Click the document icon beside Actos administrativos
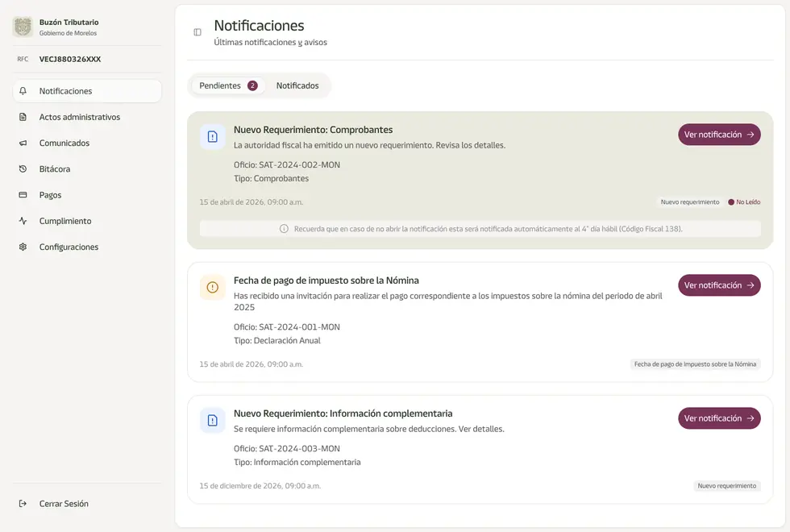 click(x=23, y=117)
